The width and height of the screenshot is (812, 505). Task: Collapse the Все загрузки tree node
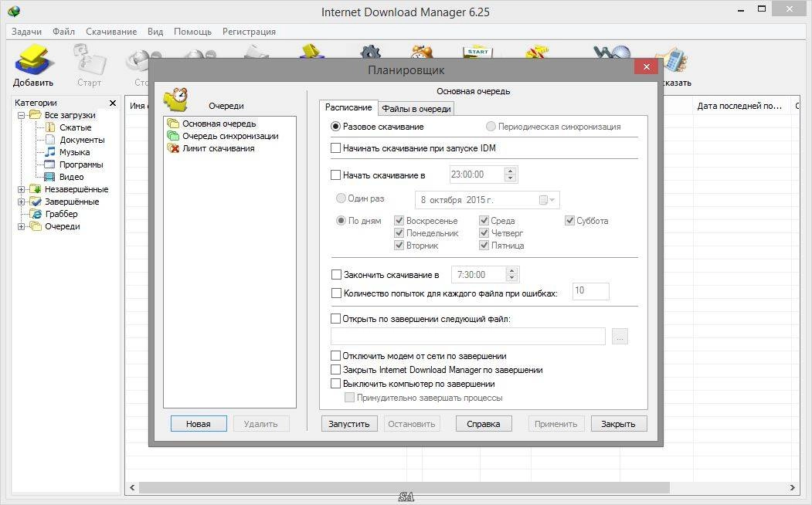pyautogui.click(x=21, y=115)
